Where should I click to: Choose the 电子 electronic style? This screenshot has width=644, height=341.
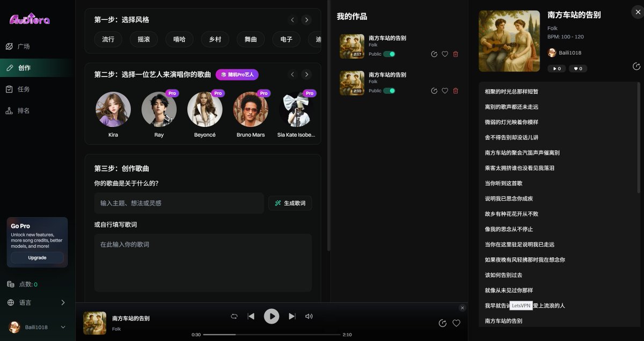pos(287,39)
